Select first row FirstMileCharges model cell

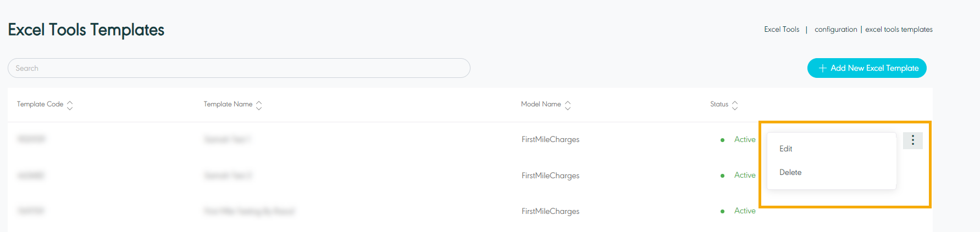click(x=550, y=139)
